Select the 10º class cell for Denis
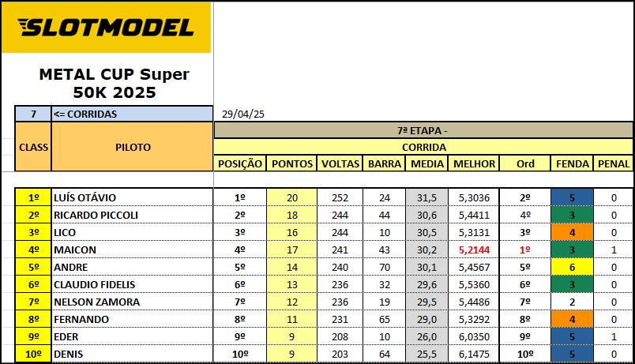 click(x=33, y=355)
